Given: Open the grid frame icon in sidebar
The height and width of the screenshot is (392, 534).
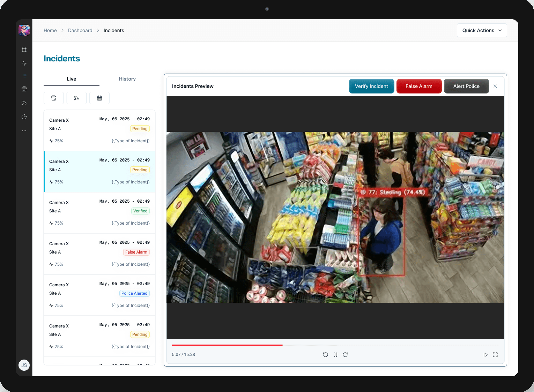Looking at the screenshot, I should [24, 50].
